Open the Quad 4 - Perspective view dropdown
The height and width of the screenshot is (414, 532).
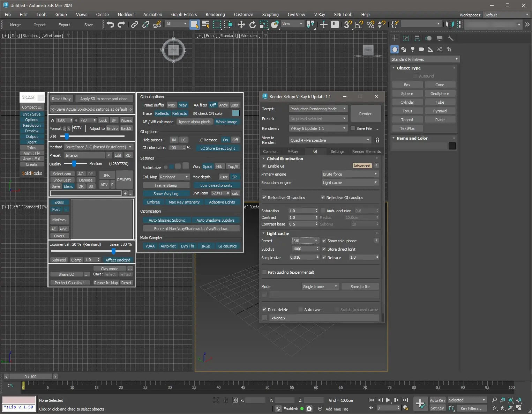(x=329, y=140)
